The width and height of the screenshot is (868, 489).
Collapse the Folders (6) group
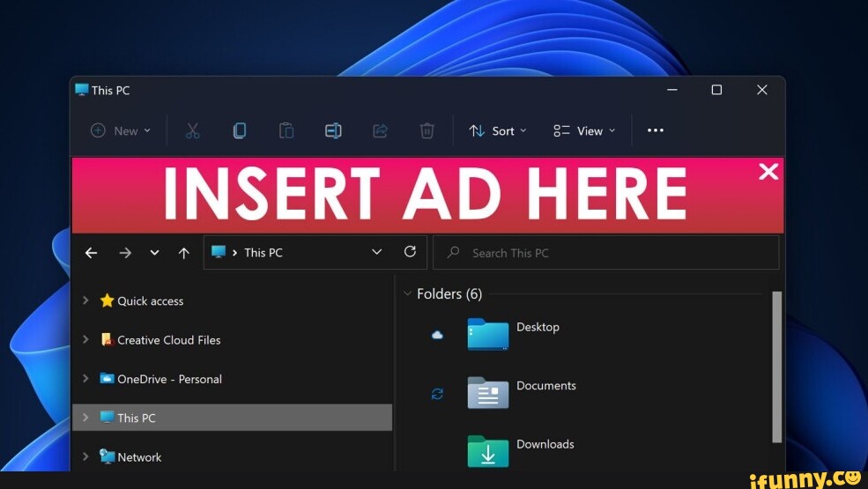coord(407,293)
